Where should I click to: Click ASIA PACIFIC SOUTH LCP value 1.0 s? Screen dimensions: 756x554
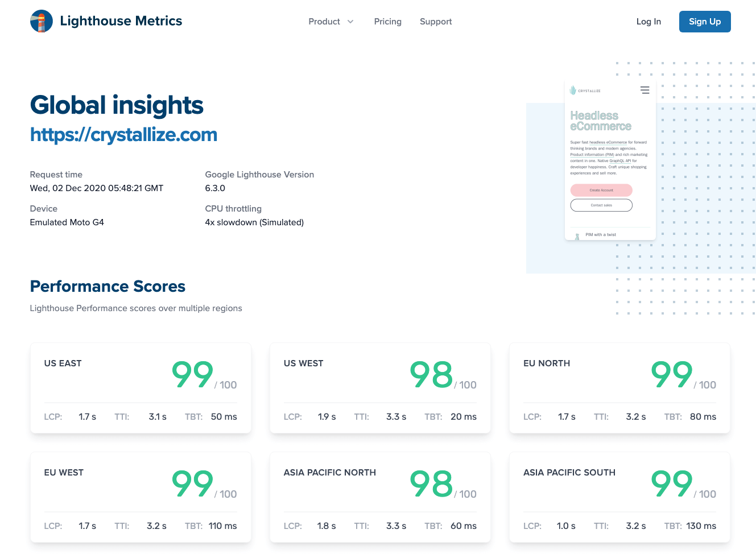[567, 526]
